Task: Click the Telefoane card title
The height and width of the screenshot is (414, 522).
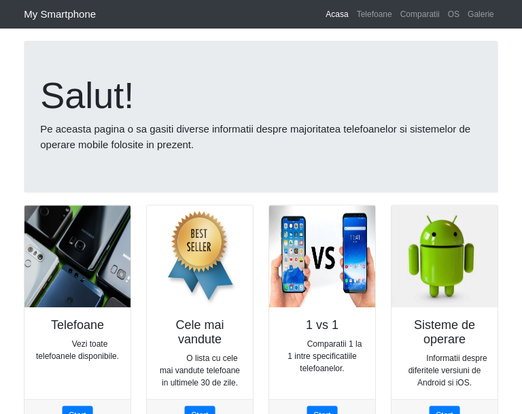Action: coord(77,325)
